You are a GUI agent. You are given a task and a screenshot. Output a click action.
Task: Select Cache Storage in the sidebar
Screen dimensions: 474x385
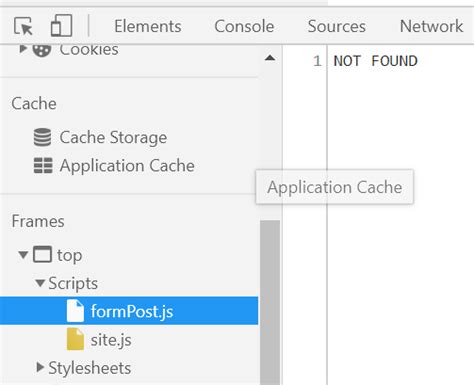point(113,137)
